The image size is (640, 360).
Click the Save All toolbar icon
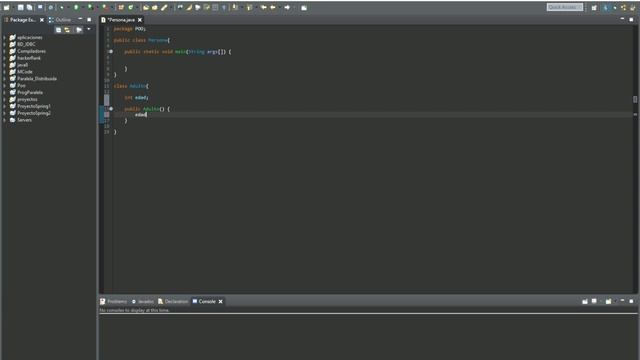point(30,7)
